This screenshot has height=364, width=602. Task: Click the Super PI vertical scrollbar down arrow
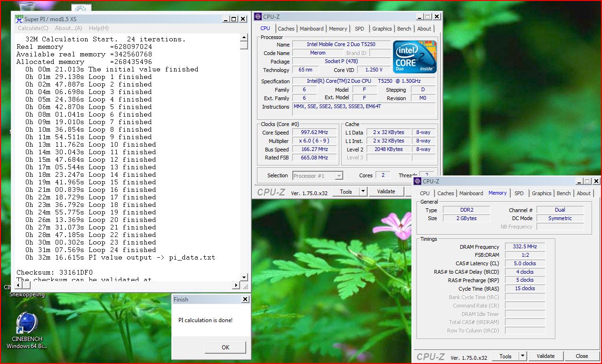pyautogui.click(x=244, y=277)
